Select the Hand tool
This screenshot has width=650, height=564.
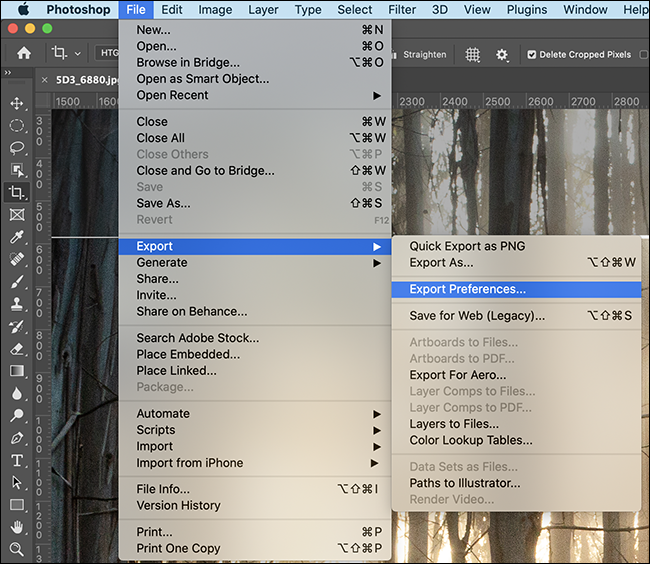17,527
